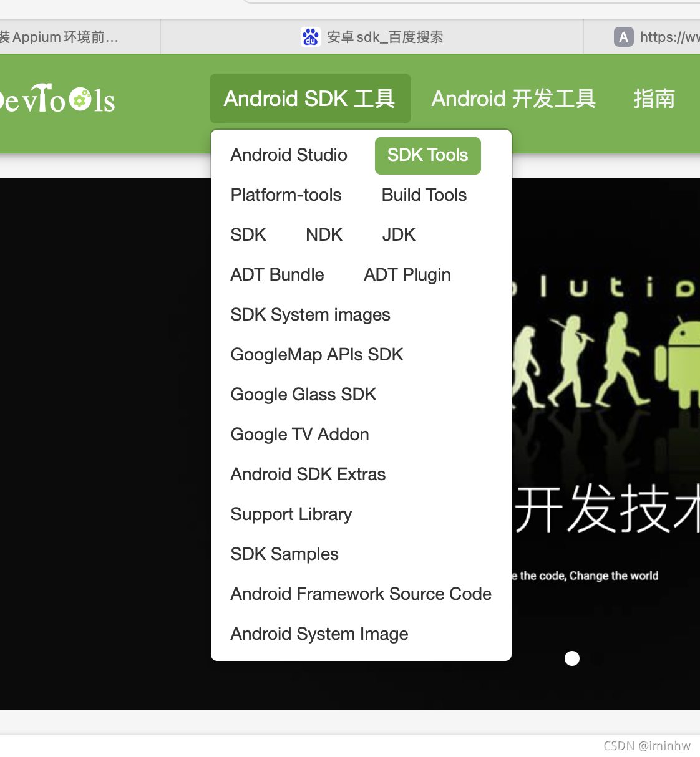This screenshot has width=700, height=757.
Task: Open the 指南 menu
Action: pyautogui.click(x=654, y=99)
